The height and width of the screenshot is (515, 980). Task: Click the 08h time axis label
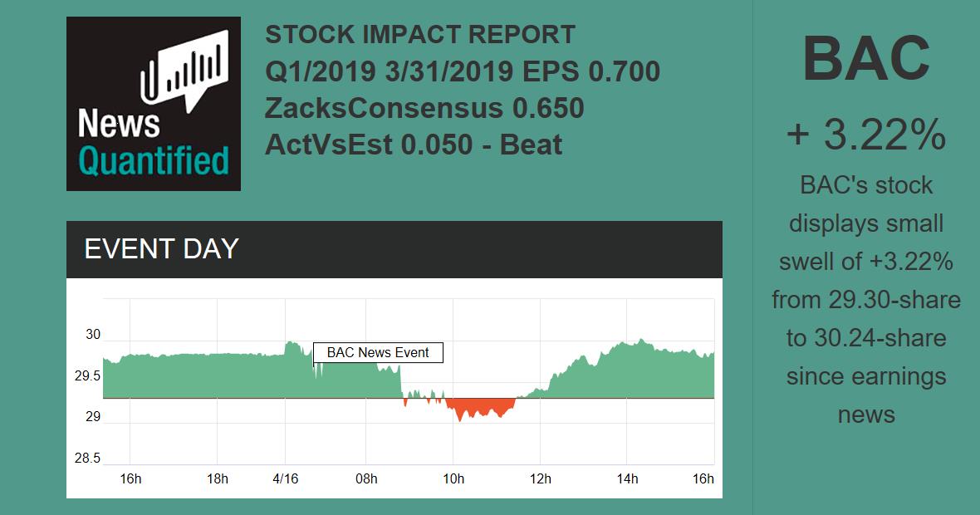pos(366,478)
